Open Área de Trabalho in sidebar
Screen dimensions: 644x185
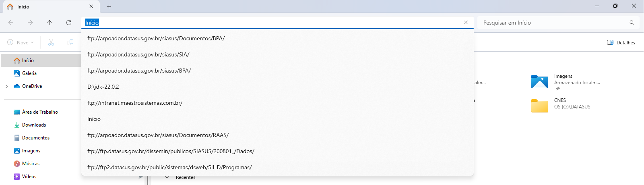pyautogui.click(x=40, y=112)
